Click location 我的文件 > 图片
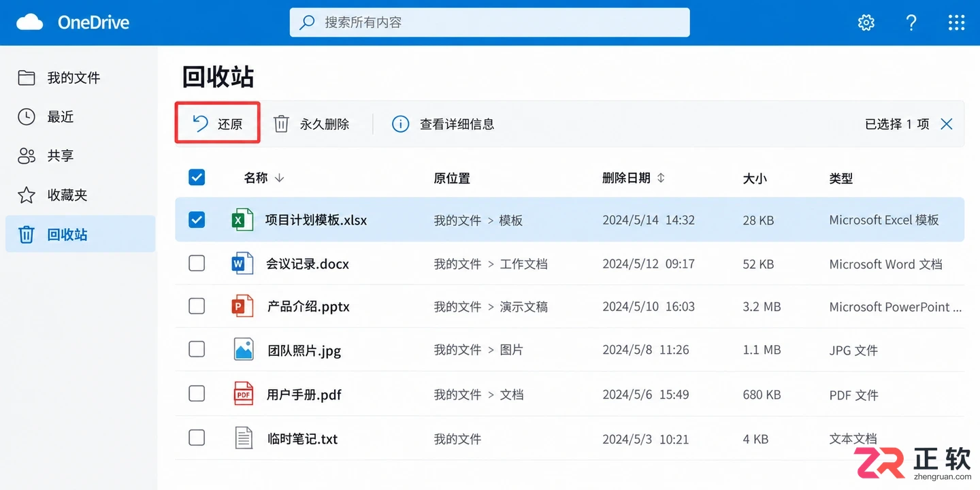The width and height of the screenshot is (980, 490). [478, 350]
